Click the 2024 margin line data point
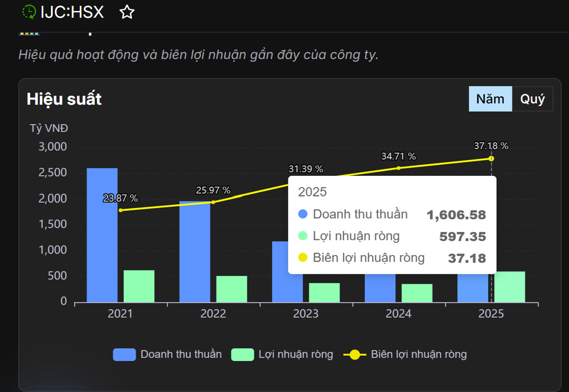The height and width of the screenshot is (392, 569). point(398,168)
